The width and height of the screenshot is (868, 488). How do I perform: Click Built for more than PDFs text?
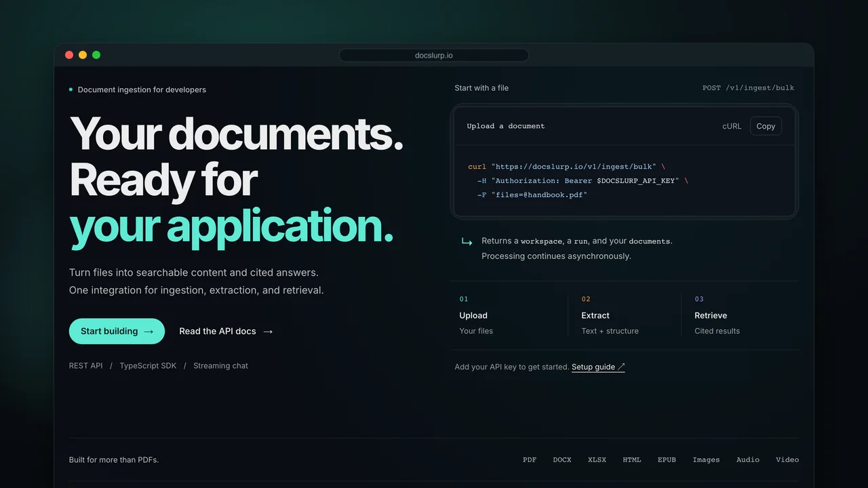[x=114, y=460]
